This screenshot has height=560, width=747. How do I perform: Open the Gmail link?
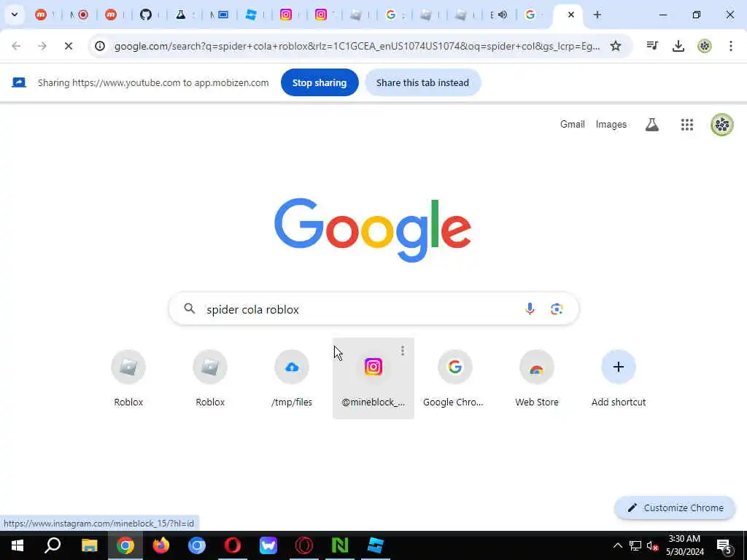pos(572,124)
